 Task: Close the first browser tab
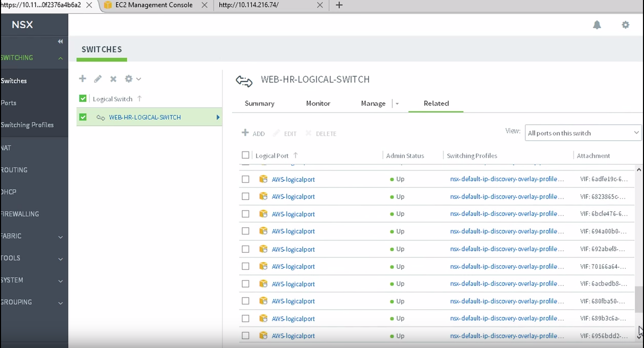coord(89,5)
